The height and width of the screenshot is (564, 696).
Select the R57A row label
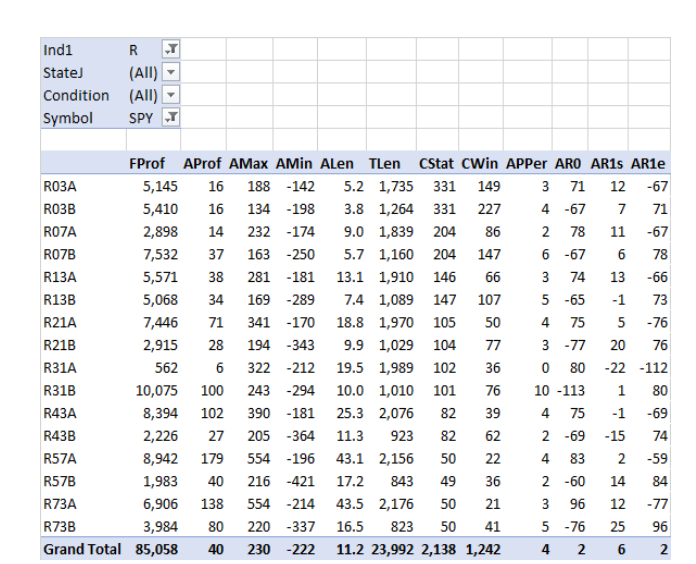59,458
